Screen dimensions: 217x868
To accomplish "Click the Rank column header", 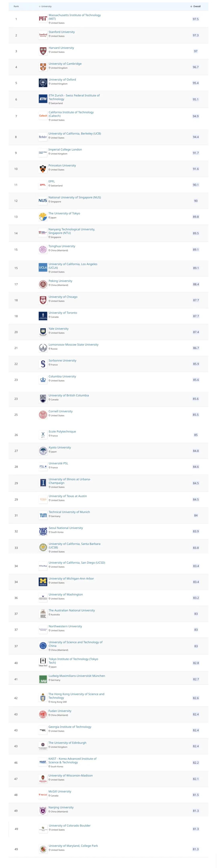I will tap(16, 6).
